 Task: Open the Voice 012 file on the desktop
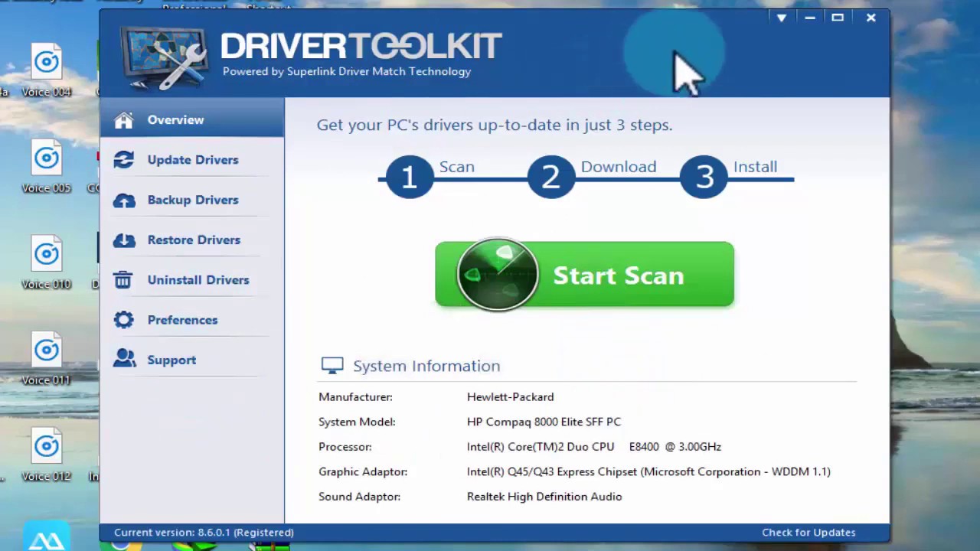pos(47,446)
